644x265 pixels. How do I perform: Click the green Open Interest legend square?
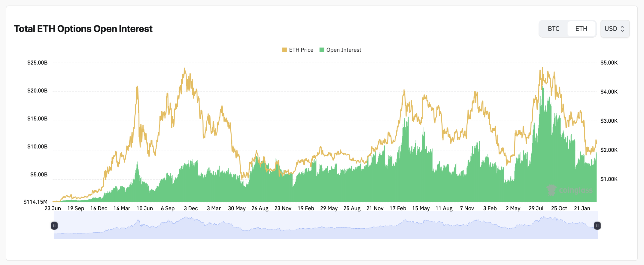pyautogui.click(x=322, y=50)
